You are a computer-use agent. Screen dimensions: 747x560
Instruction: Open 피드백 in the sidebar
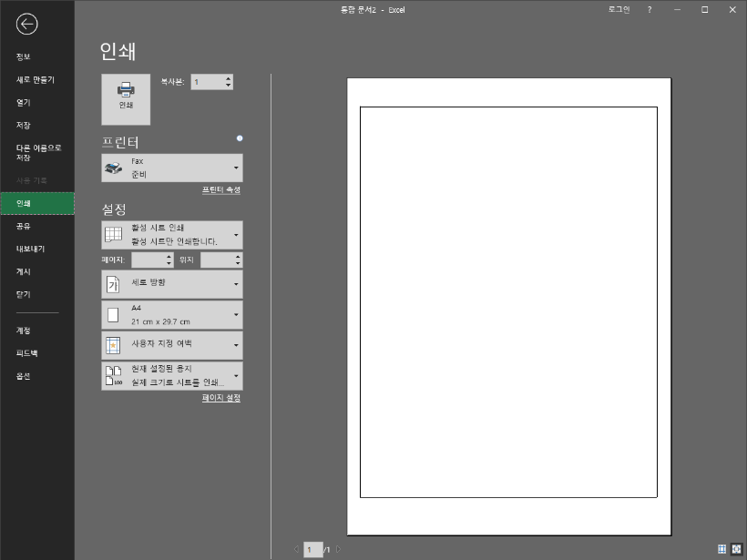coord(37,353)
